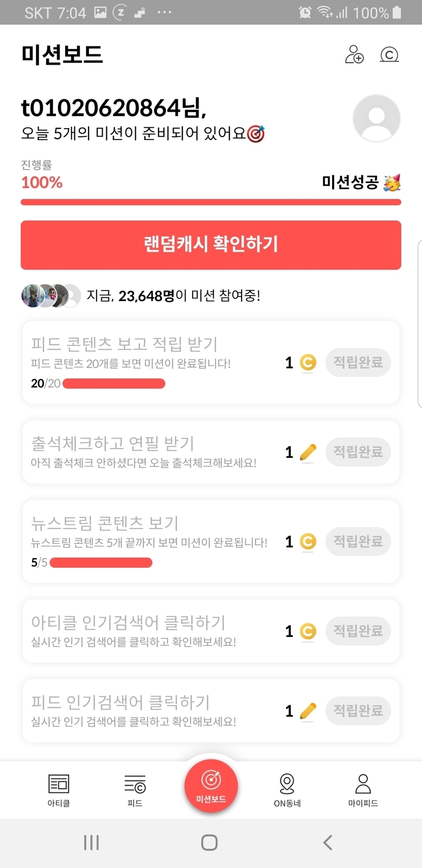The height and width of the screenshot is (868, 422).
Task: Open the cash coin icon in header
Action: pyautogui.click(x=389, y=54)
